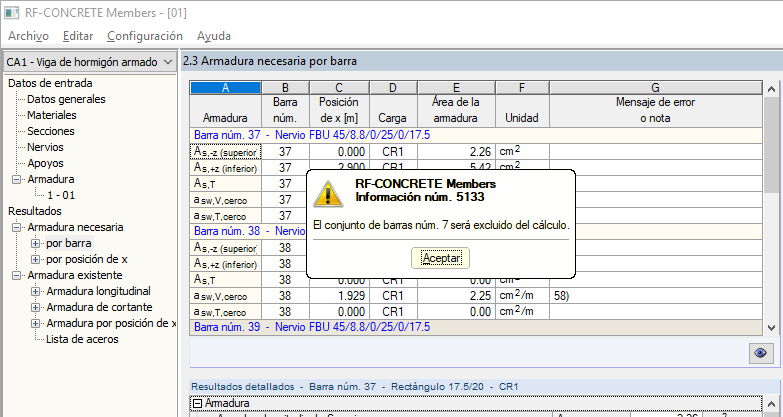Image resolution: width=783 pixels, height=417 pixels.
Task: Select Apoyos in the tree
Action: pos(45,163)
